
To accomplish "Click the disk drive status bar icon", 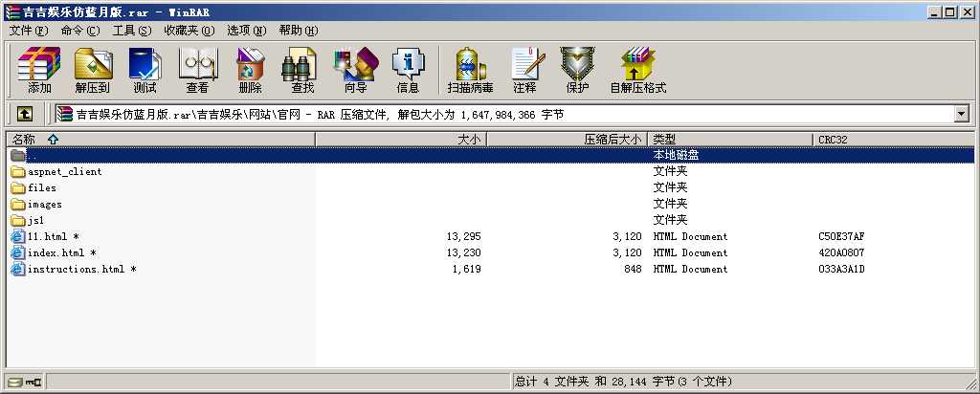I will (x=15, y=382).
